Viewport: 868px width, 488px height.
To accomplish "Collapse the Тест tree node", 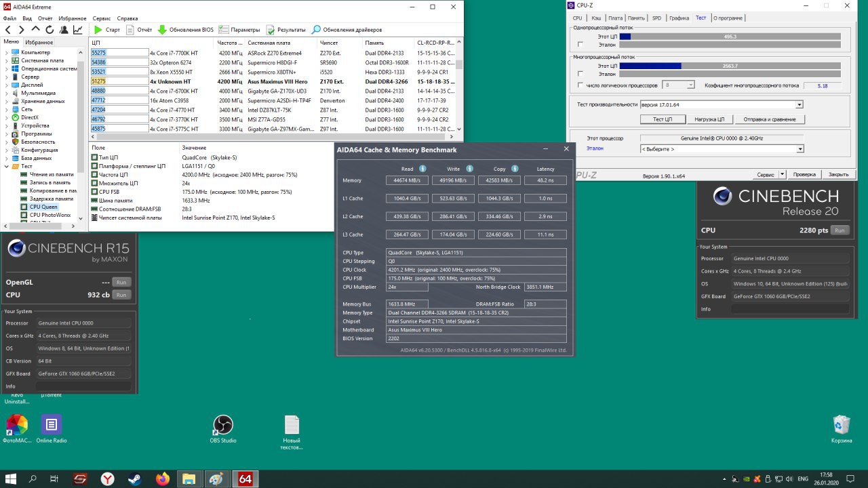I will coord(7,166).
